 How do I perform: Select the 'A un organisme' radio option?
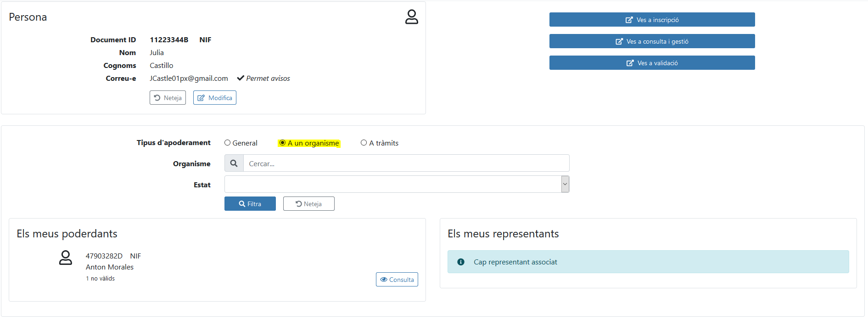283,143
